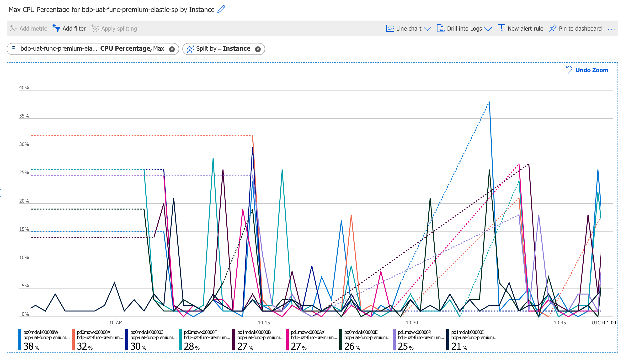Open the Drill into Logs icon
This screenshot has width=618, height=364.
(x=441, y=28)
